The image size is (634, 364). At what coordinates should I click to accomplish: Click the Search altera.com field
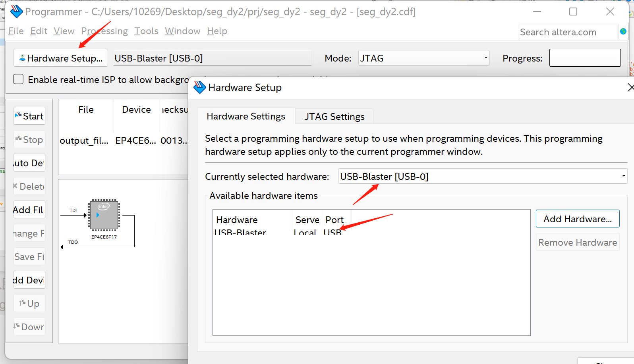tap(568, 32)
